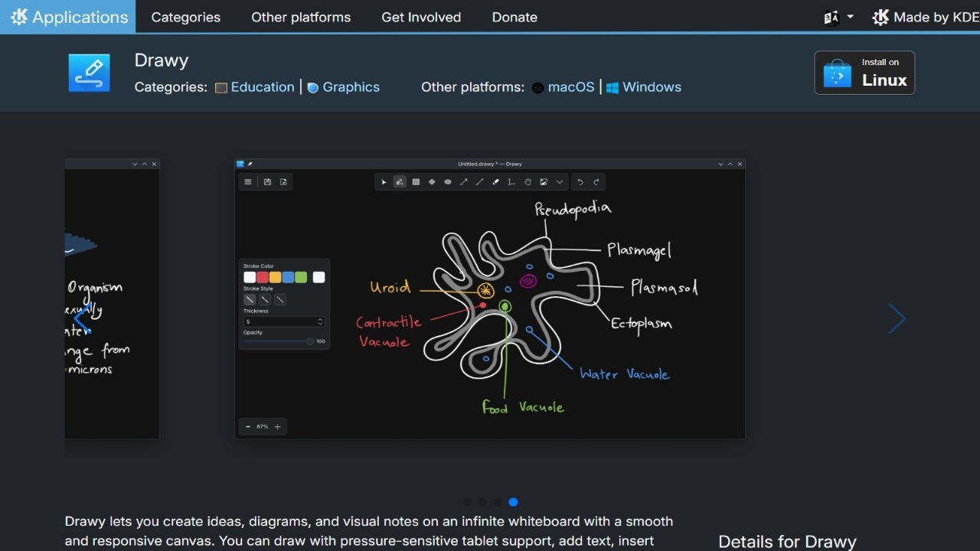
Task: Pick the yellow stroke color swatch
Action: coord(275,277)
